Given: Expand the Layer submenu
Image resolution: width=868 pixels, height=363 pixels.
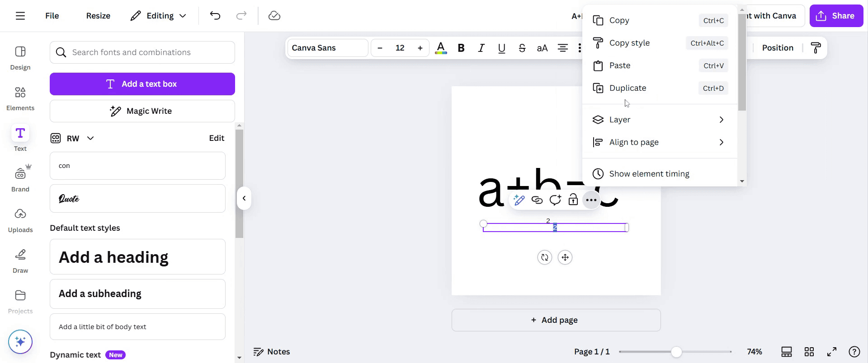Looking at the screenshot, I should coord(660,120).
